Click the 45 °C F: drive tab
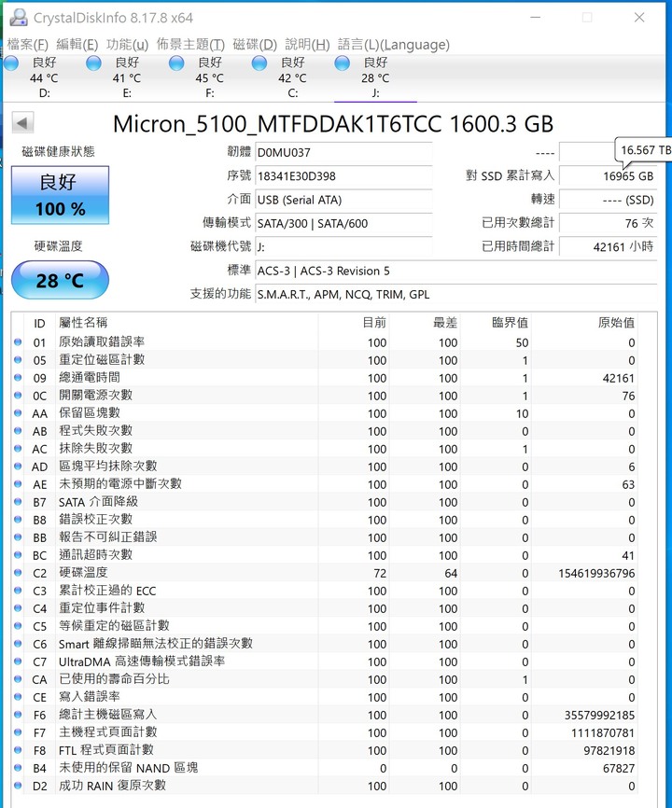 click(209, 77)
